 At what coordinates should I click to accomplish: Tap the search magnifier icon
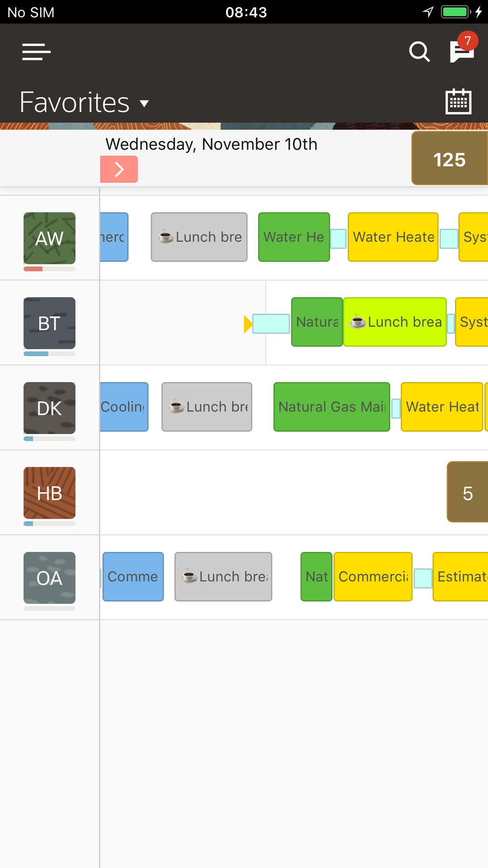coord(419,52)
